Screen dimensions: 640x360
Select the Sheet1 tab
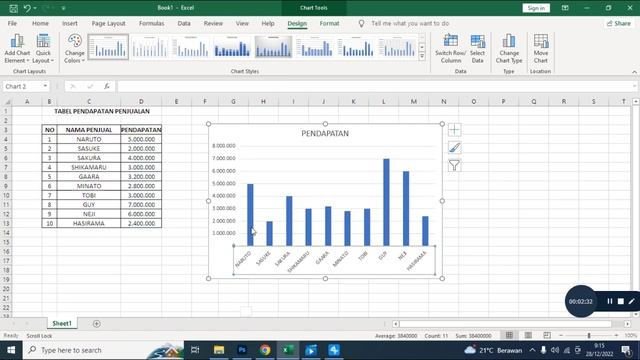click(x=62, y=324)
